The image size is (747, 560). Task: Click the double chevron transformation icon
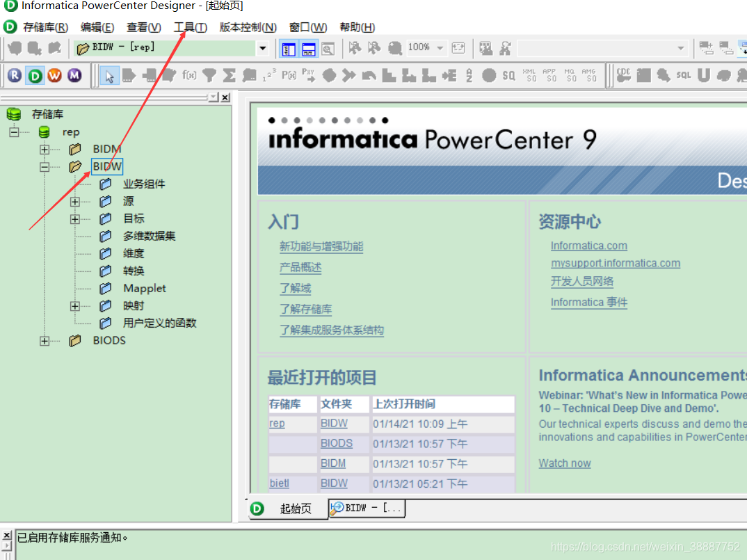point(349,75)
